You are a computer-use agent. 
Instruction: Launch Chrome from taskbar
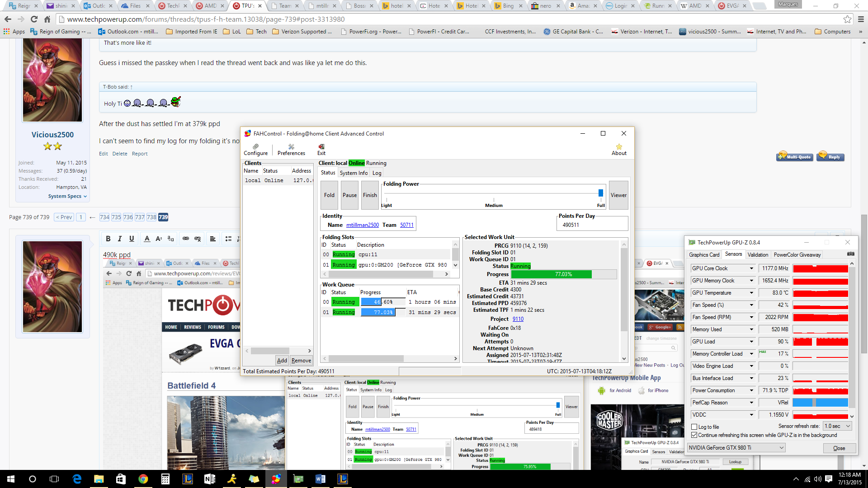[143, 479]
